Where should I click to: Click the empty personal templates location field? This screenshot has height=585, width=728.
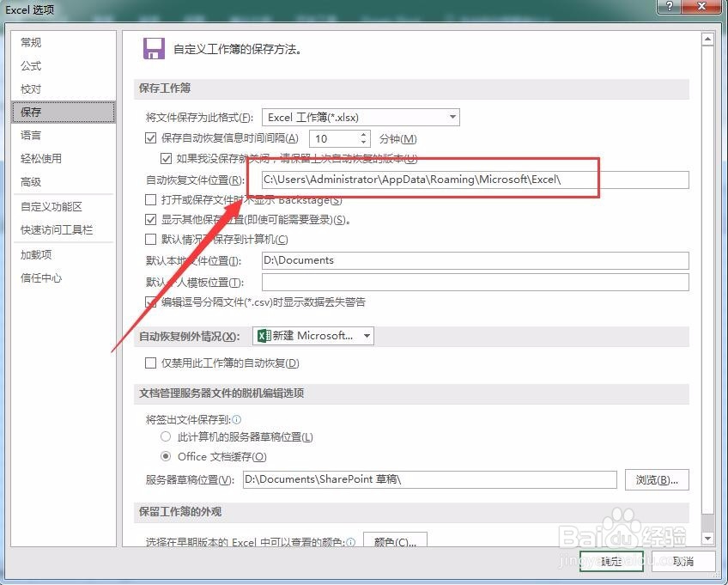pos(476,282)
